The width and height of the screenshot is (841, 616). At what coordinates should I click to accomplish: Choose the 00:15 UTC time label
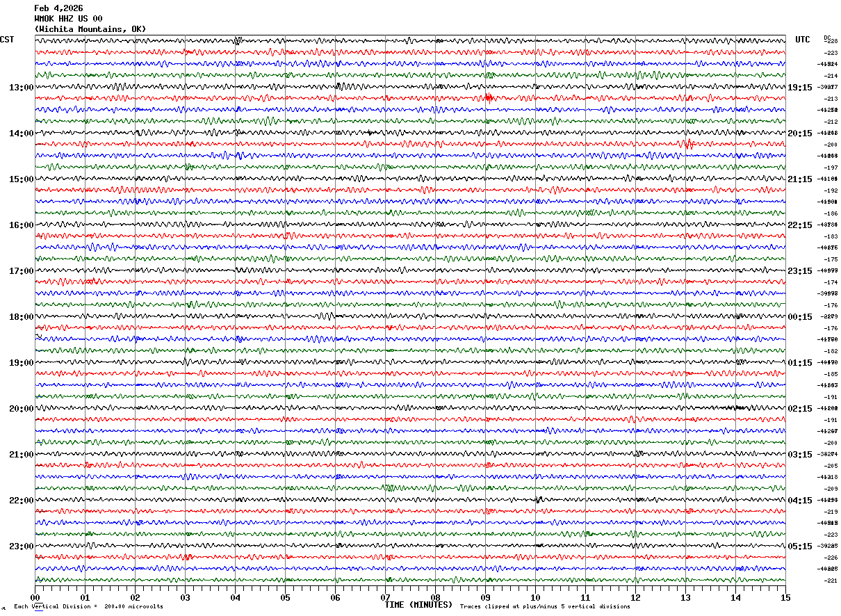point(799,317)
